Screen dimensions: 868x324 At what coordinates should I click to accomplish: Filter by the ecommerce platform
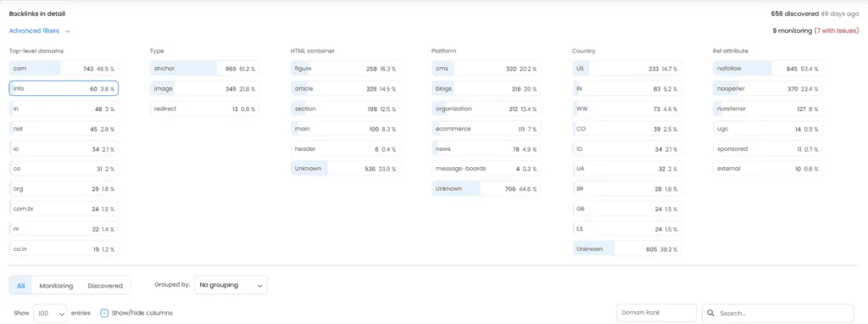486,129
